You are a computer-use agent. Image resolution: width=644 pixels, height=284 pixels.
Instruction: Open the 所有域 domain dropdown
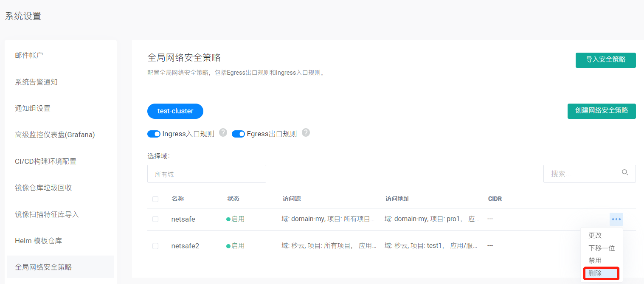tap(206, 174)
